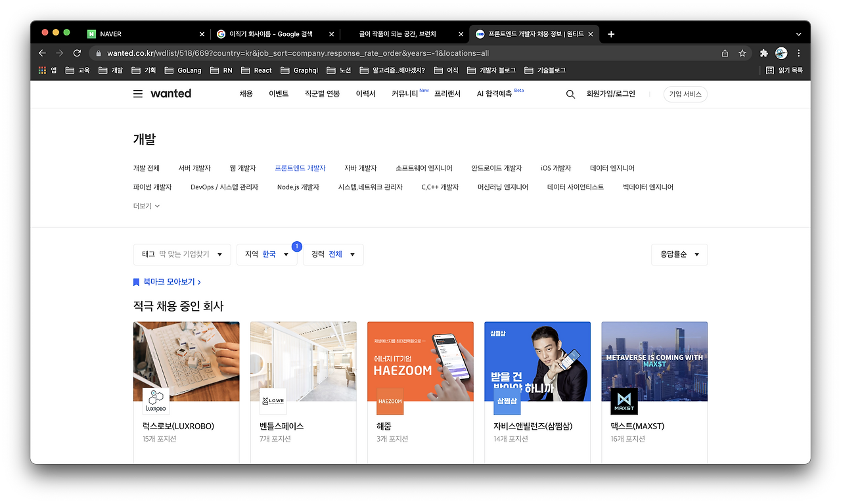The image size is (841, 504).
Task: Click the bookmark star in the address bar
Action: [743, 53]
